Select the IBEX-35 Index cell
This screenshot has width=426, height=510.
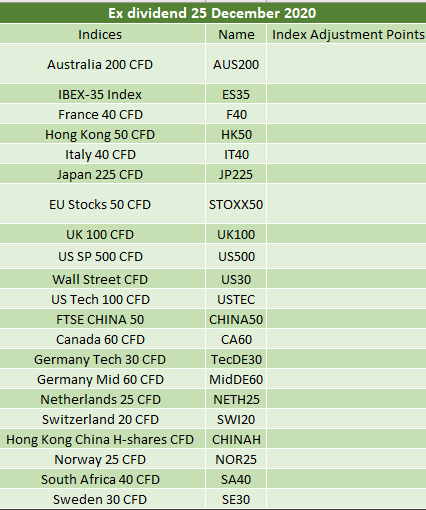[x=102, y=94]
